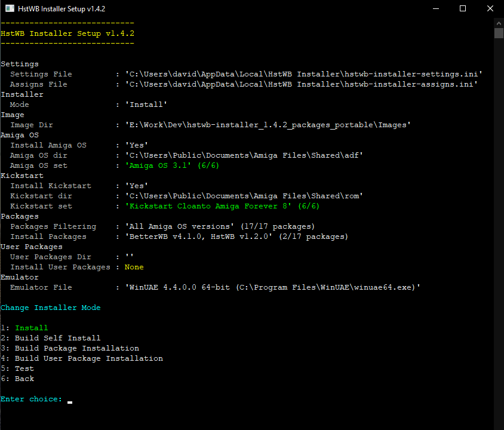Click the 'Kickstart' section heading

tap(22, 176)
